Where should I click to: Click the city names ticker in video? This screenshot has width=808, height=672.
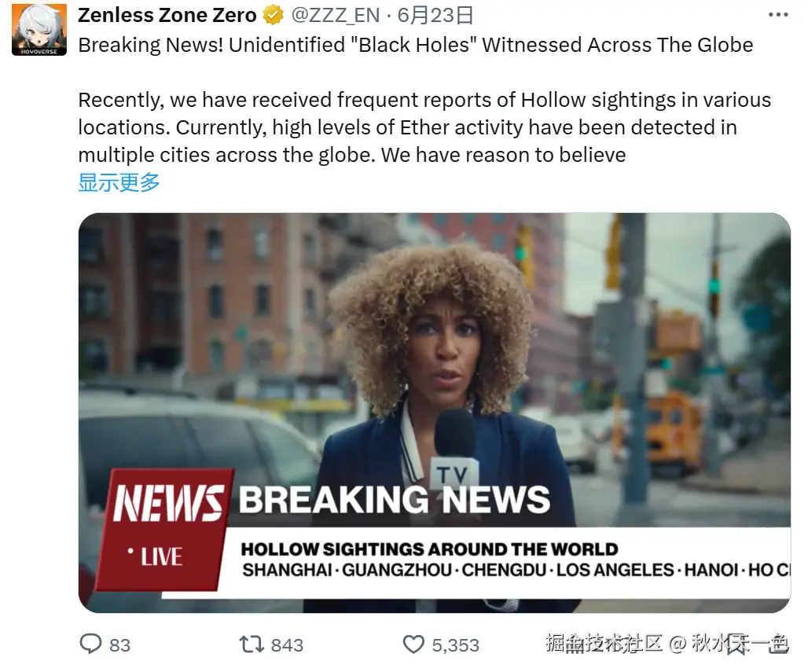tap(516, 570)
